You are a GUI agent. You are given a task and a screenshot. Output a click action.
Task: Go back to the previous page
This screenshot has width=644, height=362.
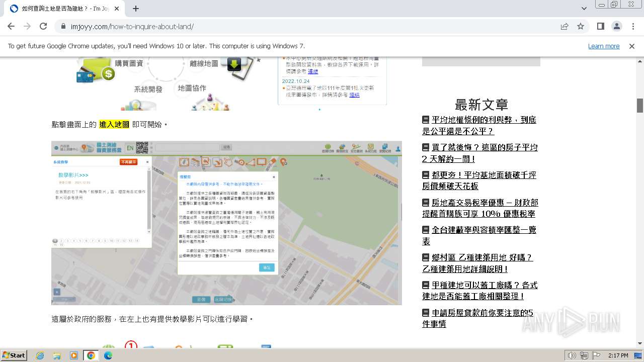point(11,26)
